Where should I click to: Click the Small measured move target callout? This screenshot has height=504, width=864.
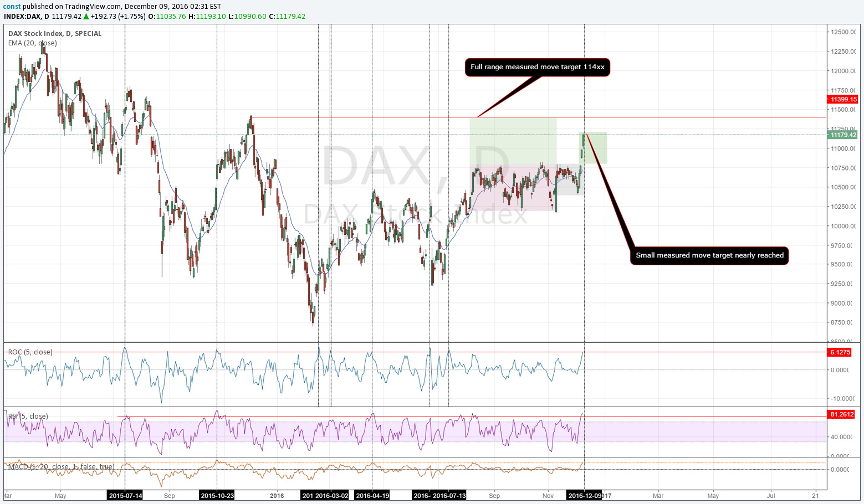(709, 255)
